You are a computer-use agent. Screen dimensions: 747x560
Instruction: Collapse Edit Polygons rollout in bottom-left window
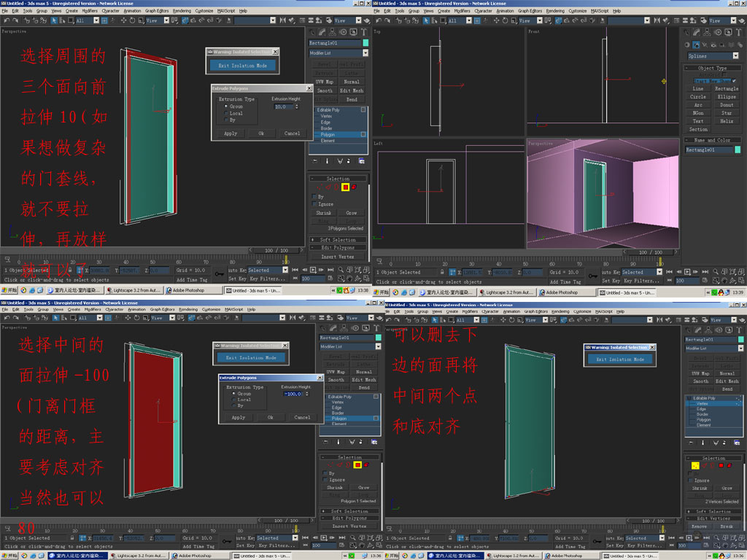(x=349, y=518)
